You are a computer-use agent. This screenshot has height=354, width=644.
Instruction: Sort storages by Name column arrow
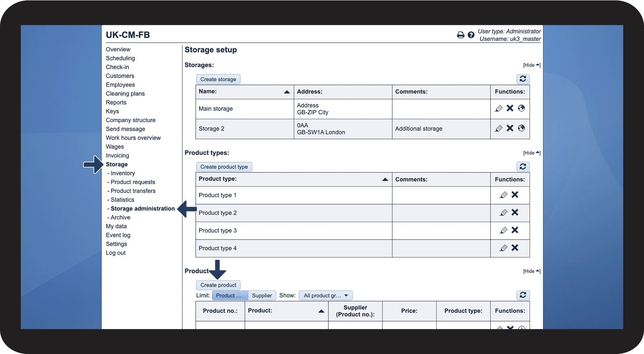[x=287, y=92]
